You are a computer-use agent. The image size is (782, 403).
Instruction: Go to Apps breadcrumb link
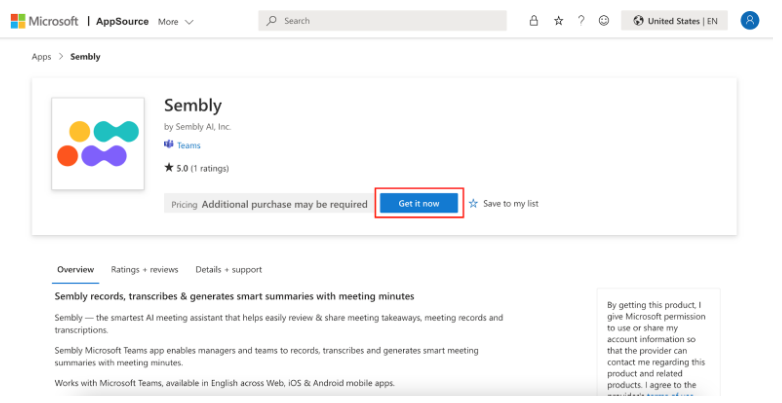pos(41,57)
